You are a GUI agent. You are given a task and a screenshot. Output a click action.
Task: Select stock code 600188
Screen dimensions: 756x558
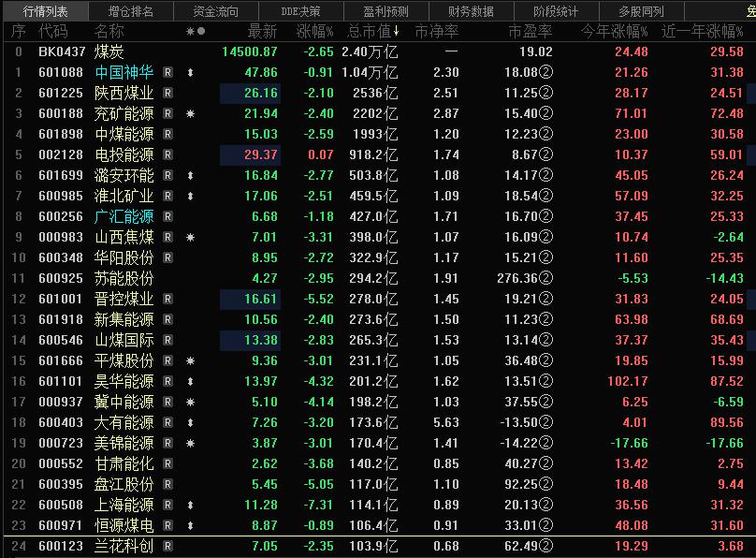coord(61,114)
